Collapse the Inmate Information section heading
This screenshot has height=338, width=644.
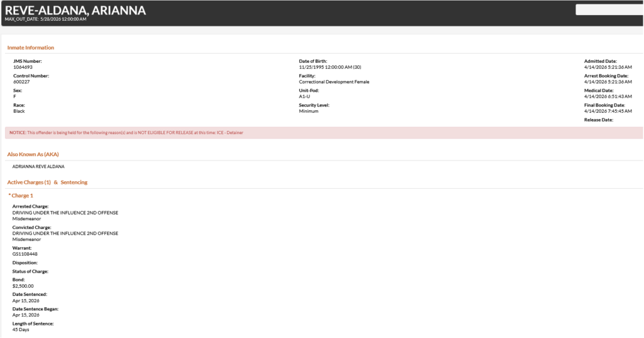coord(31,48)
